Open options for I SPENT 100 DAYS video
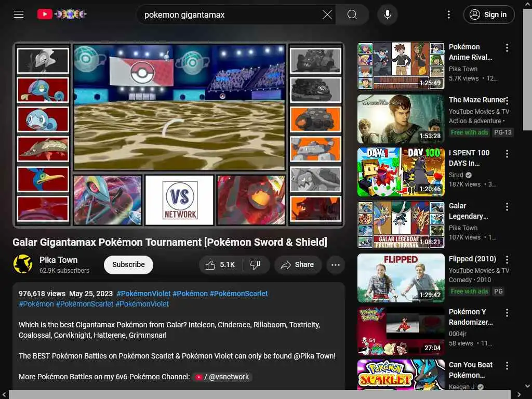This screenshot has width=532, height=399. (x=507, y=154)
